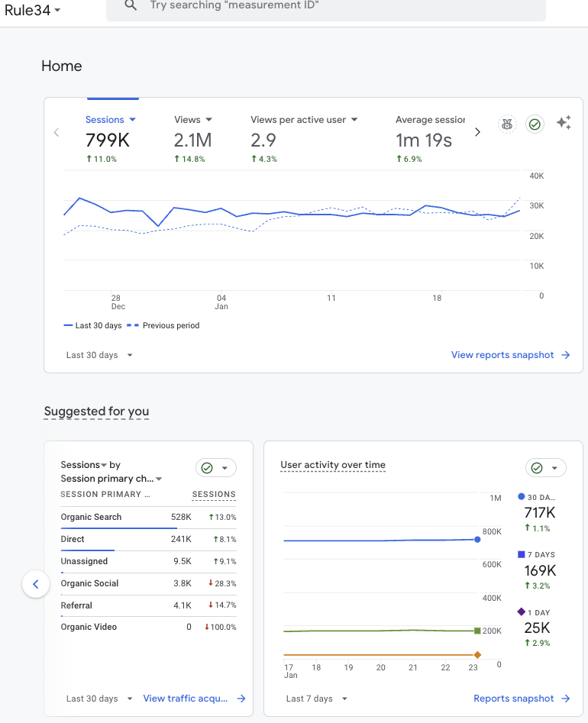Open Insights via the sparkle icon
Image resolution: width=588 pixels, height=723 pixels.
click(x=564, y=124)
